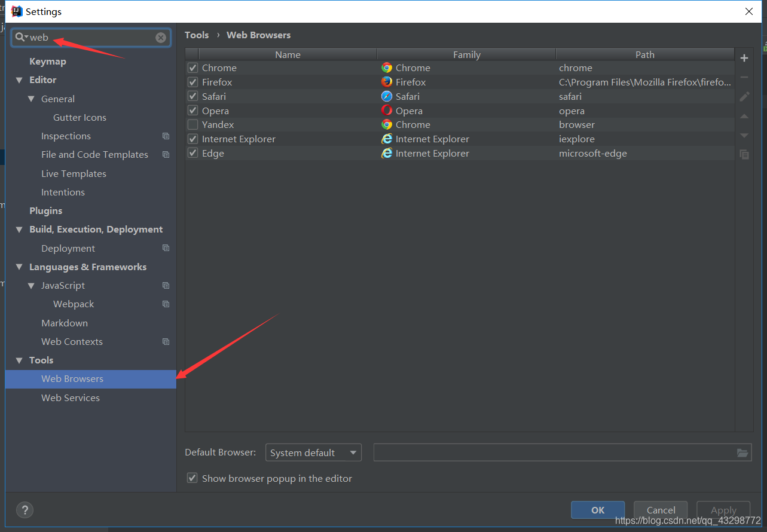Viewport: 767px width, 532px height.
Task: Uncheck the Edge browser checkbox
Action: [x=192, y=153]
